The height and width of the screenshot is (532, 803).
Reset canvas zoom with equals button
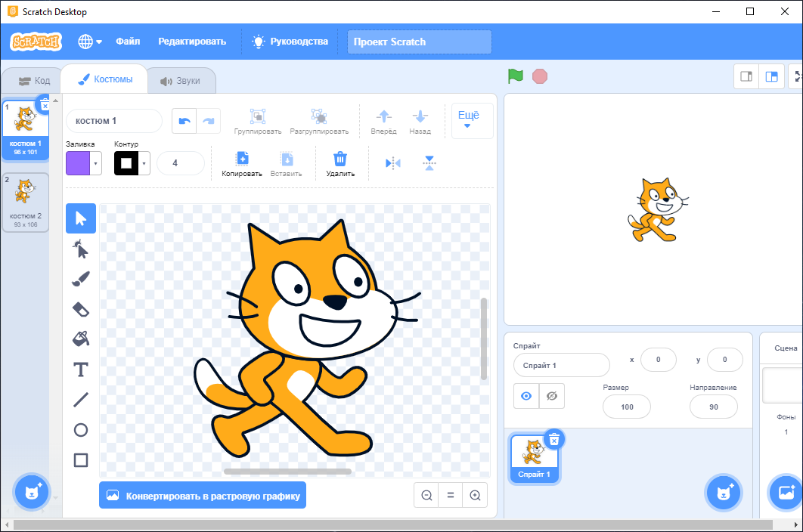point(451,495)
